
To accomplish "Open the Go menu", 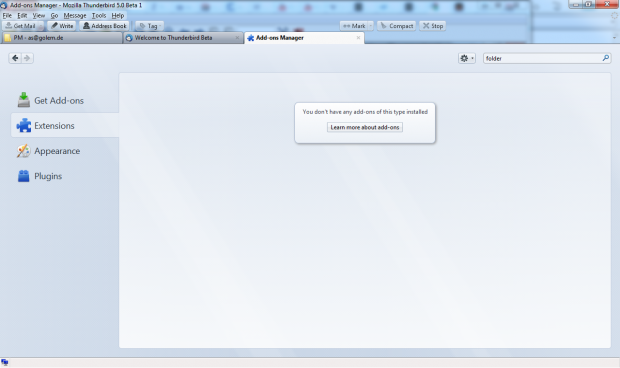I will coord(54,15).
